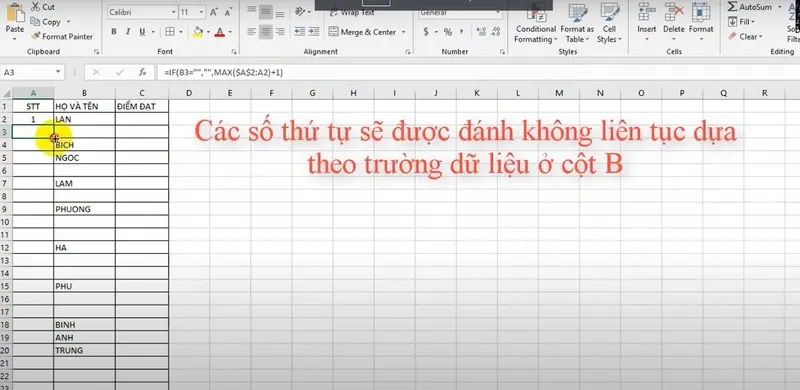Click the Paste clipboard icon
800x390 pixels.
(x=15, y=13)
